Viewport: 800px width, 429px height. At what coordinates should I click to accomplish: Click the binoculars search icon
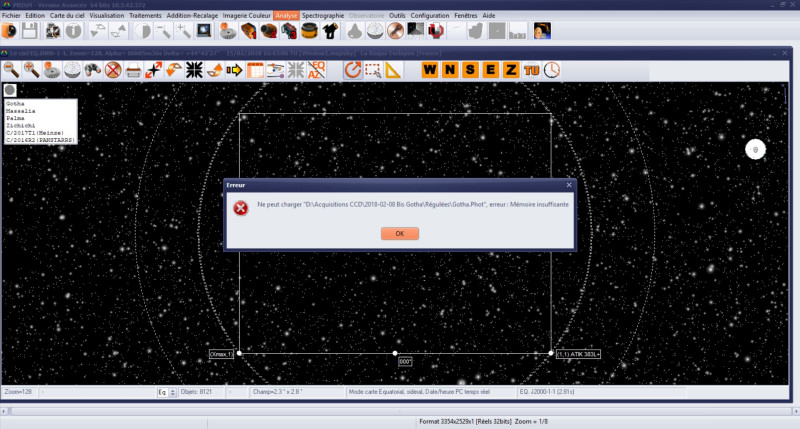(x=93, y=70)
